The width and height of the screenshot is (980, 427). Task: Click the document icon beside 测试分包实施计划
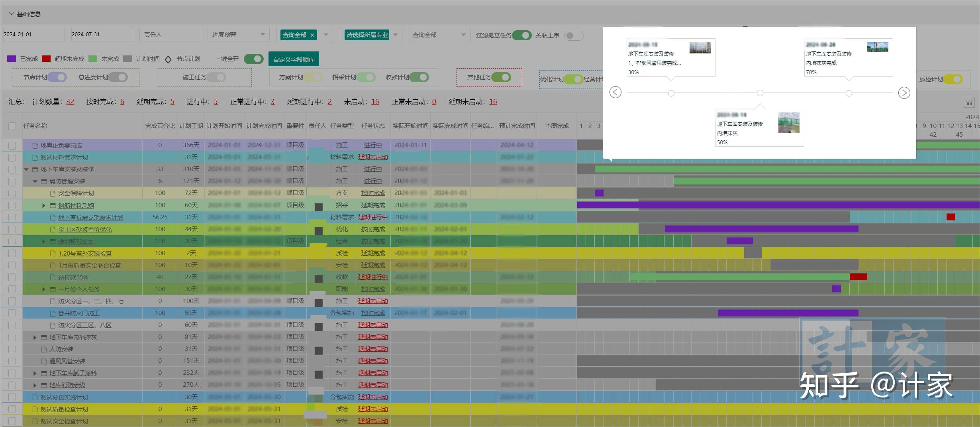tap(35, 397)
